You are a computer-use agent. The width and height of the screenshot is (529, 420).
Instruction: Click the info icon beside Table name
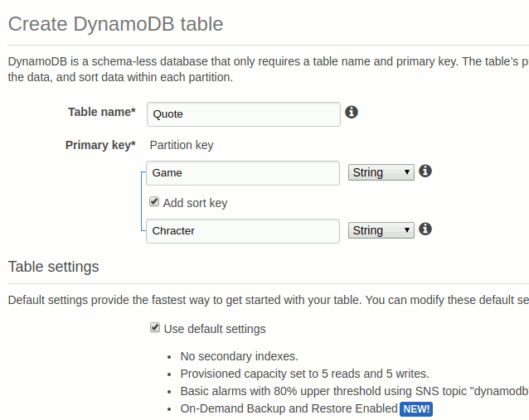pyautogui.click(x=352, y=112)
